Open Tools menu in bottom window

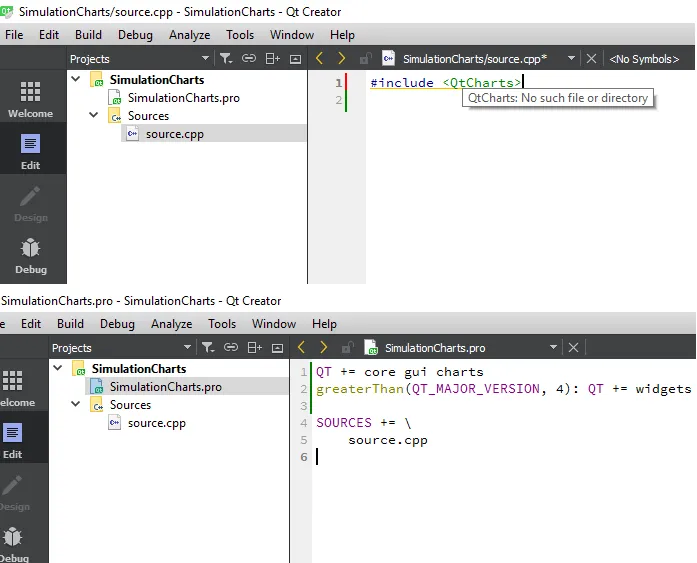point(222,323)
